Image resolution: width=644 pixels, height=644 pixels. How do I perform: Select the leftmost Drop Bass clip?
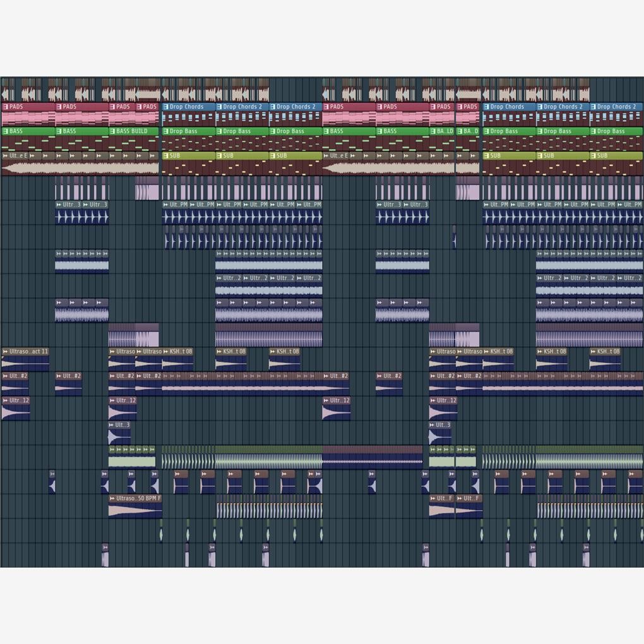tap(189, 140)
